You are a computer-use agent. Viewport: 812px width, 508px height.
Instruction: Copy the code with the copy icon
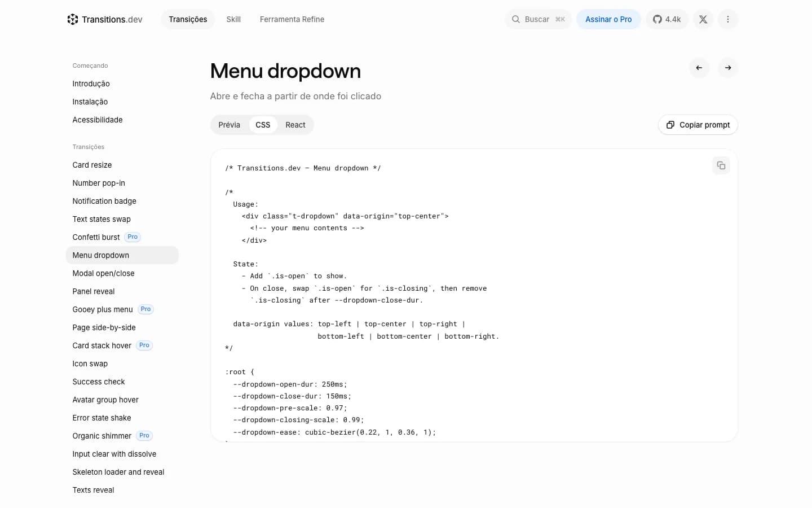point(721,165)
